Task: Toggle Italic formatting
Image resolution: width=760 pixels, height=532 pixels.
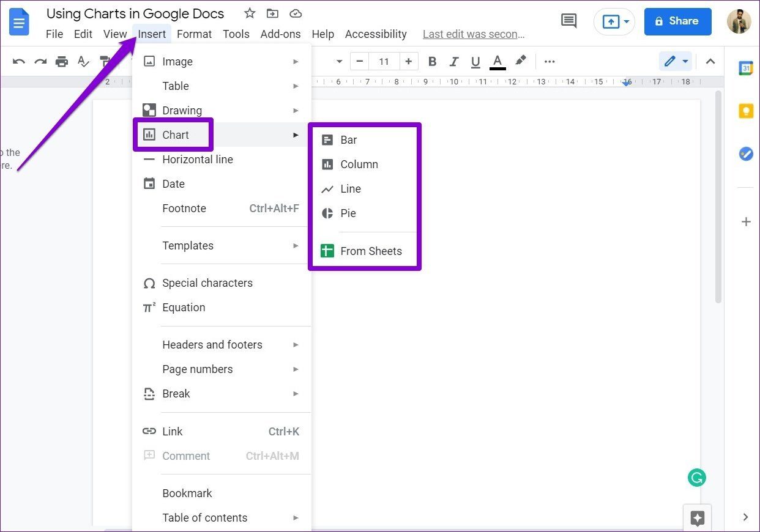Action: (454, 61)
